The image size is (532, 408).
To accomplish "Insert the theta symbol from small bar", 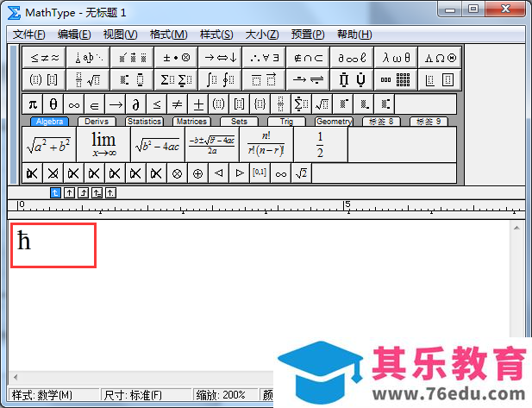I will (53, 104).
